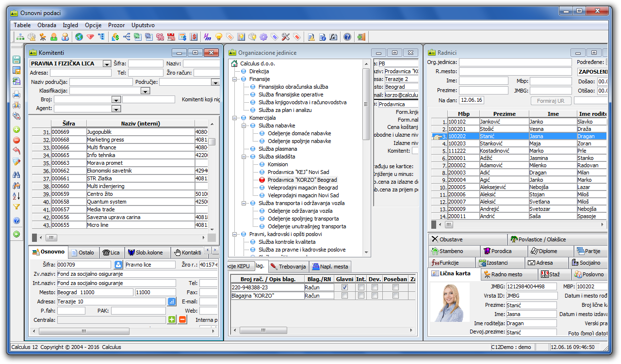The height and width of the screenshot is (364, 621).
Task: Check the Int. checkbox for Blagajna "KORZO"
Action: 360,296
